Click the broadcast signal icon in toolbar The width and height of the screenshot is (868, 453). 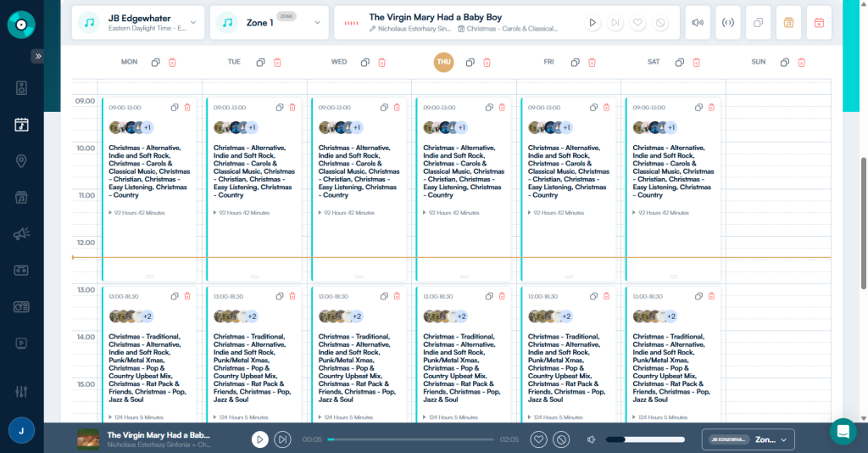click(728, 23)
